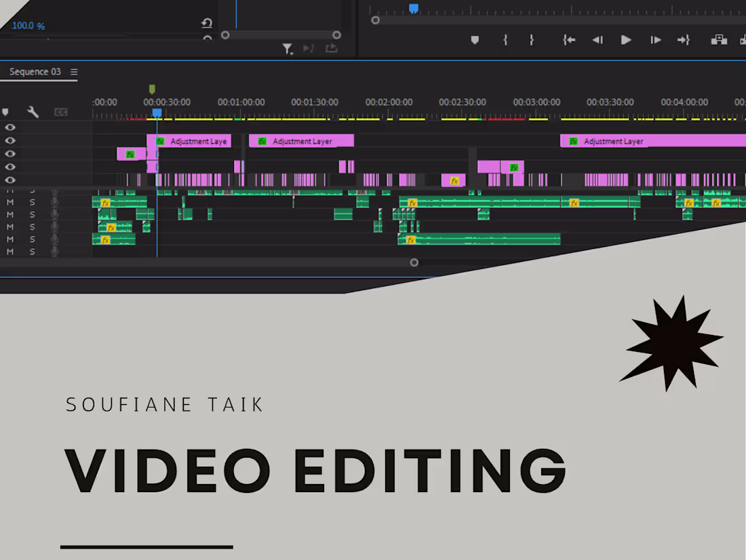This screenshot has width=746, height=560.
Task: Click the voice-over record microphone on an audio track
Action: [x=54, y=201]
